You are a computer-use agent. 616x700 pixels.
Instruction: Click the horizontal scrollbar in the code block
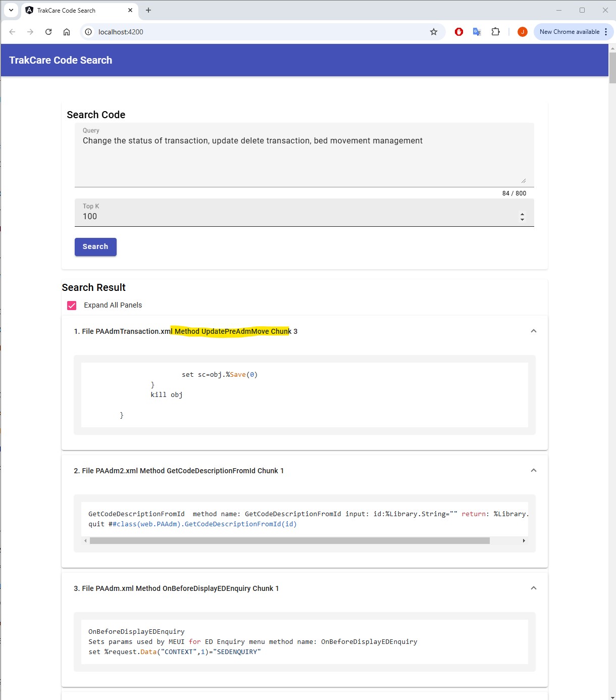289,541
